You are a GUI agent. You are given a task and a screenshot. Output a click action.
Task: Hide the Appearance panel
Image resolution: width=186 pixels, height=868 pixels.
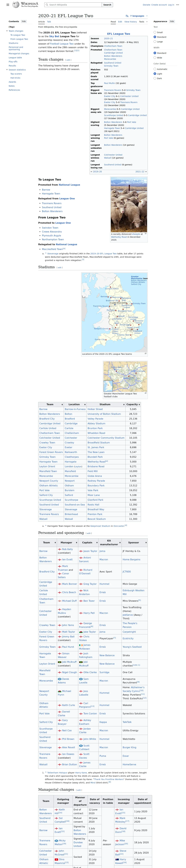(172, 21)
